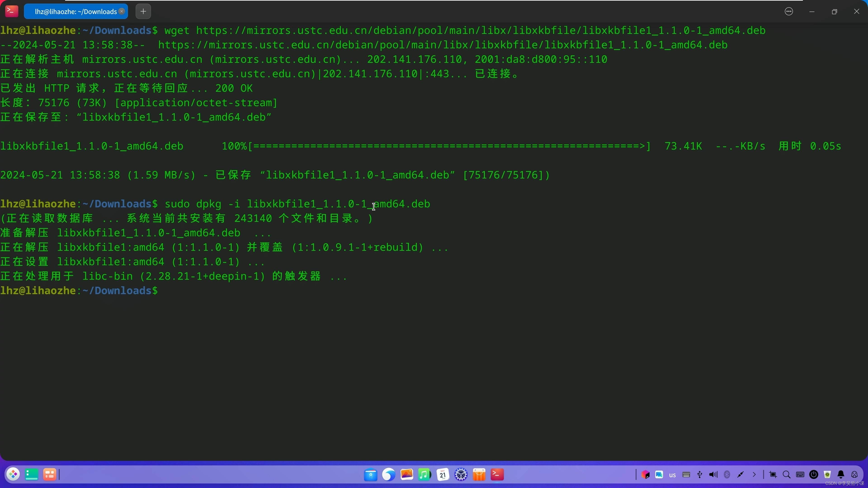This screenshot has width=868, height=488.
Task: Launch the file manager from the dock
Action: click(x=371, y=475)
